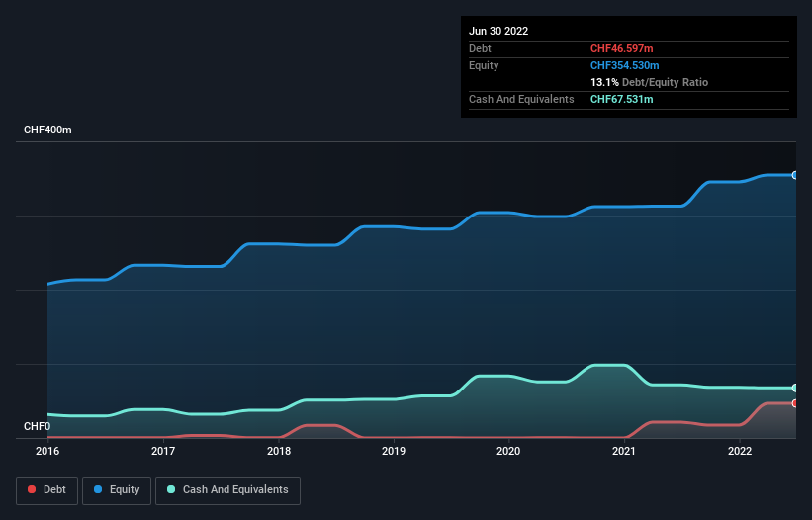Click the teal Cash And Equivalents legend dot

(x=171, y=489)
